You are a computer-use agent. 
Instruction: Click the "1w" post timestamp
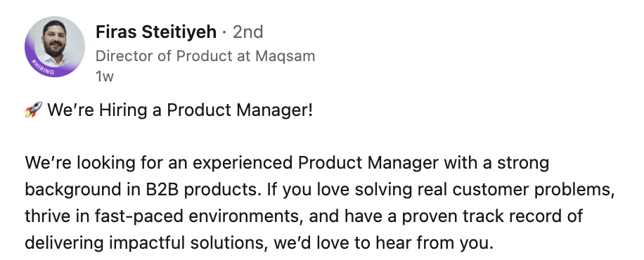click(104, 77)
